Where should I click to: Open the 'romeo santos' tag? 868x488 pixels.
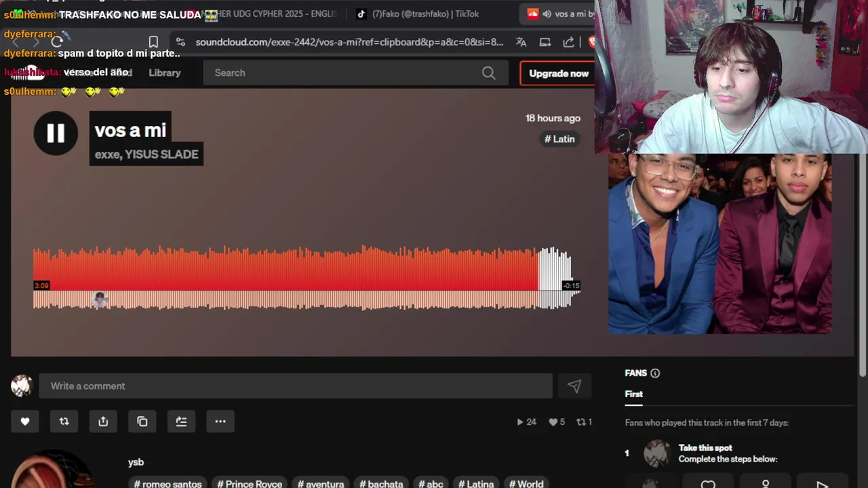[167, 484]
